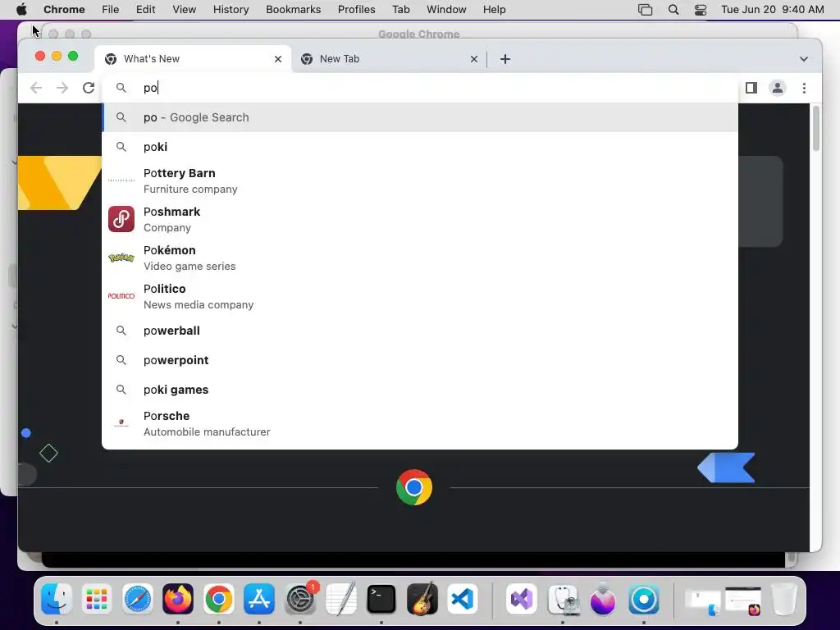Image resolution: width=840 pixels, height=630 pixels.
Task: Open the Trash in the Dock
Action: point(783,599)
